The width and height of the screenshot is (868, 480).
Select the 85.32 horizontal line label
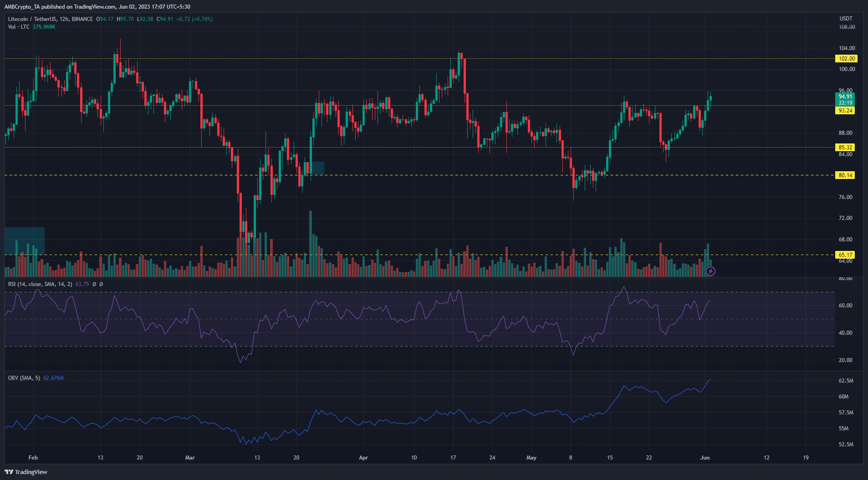tap(845, 148)
